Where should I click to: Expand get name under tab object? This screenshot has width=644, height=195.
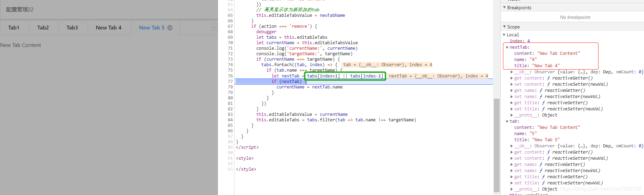tap(512, 164)
